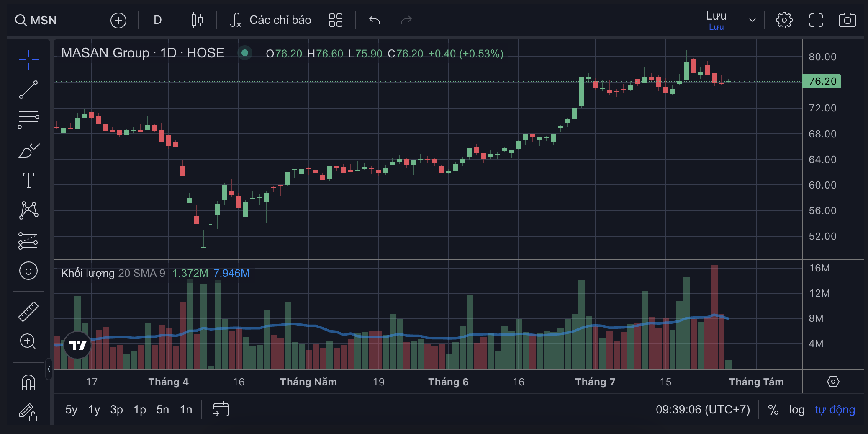Viewport: 868px width, 434px height.
Task: Select the 1y time range
Action: (94, 410)
